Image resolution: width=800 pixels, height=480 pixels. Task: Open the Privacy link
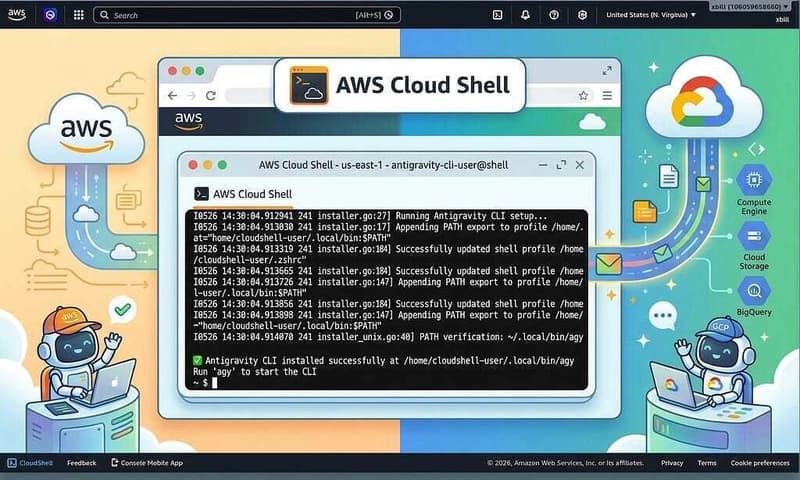pyautogui.click(x=672, y=463)
